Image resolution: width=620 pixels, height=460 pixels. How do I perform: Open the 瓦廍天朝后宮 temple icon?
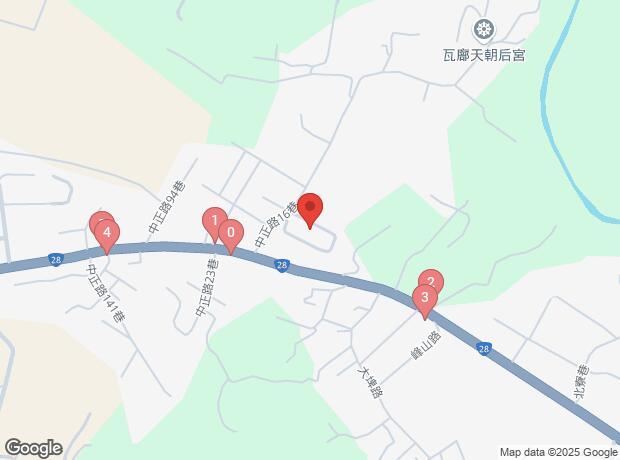pyautogui.click(x=484, y=29)
